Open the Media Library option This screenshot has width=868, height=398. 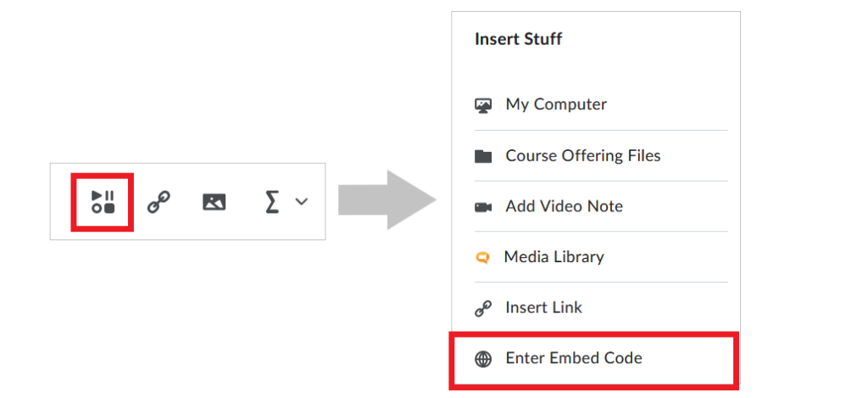point(554,256)
